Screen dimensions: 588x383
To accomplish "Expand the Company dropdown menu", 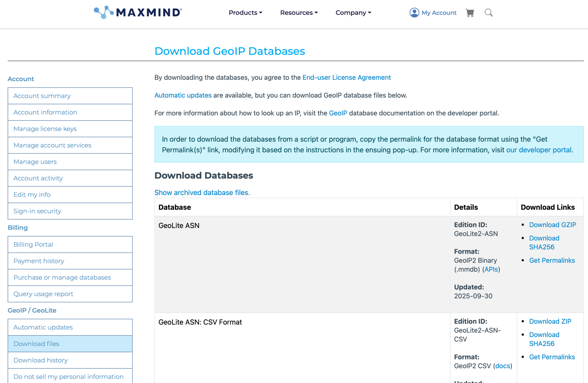I will [353, 13].
